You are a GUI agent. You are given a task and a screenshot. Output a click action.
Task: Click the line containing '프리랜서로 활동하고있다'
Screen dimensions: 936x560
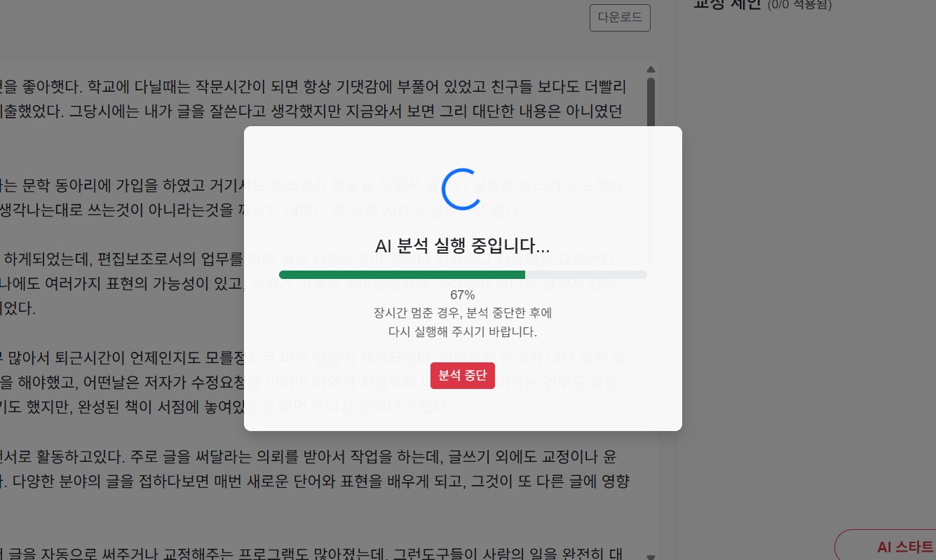(x=308, y=458)
